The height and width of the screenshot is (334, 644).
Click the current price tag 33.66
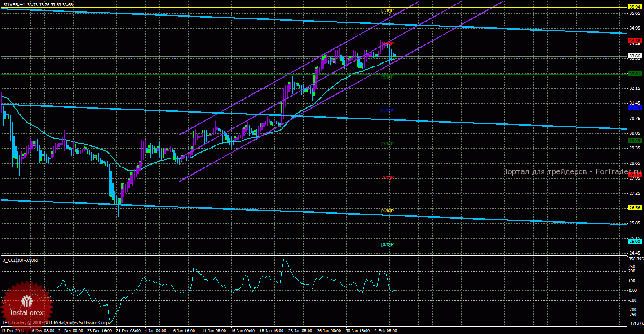click(635, 57)
